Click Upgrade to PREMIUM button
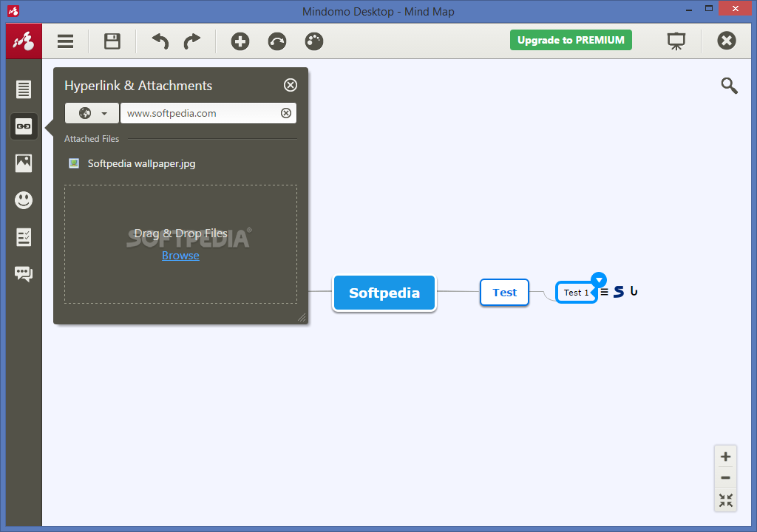 [x=571, y=40]
